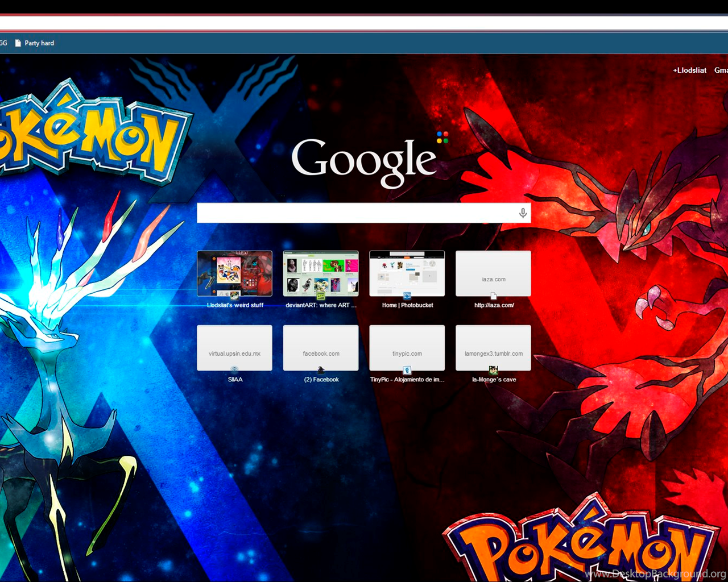
Task: Open the facebook.com tile
Action: pyautogui.click(x=321, y=348)
